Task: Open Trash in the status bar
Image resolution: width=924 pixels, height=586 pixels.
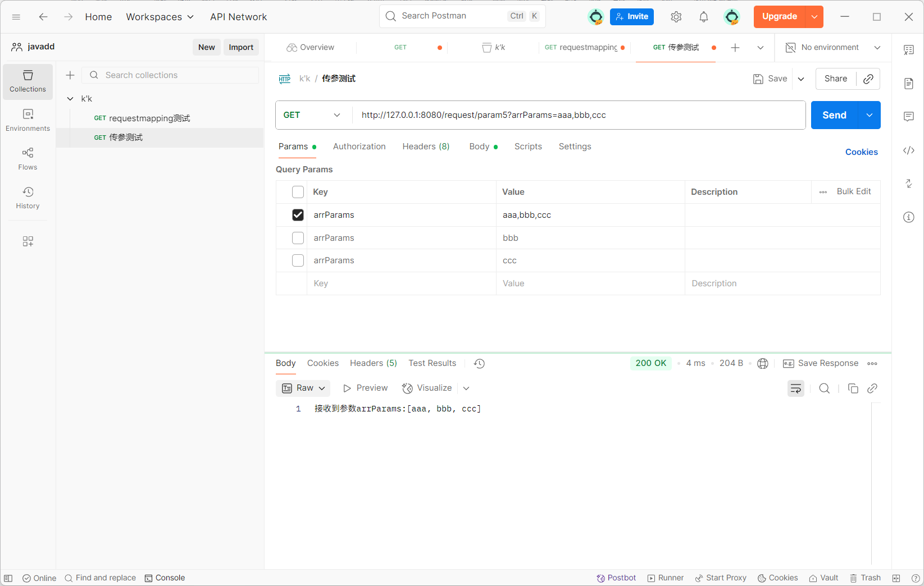Action: [x=865, y=578]
